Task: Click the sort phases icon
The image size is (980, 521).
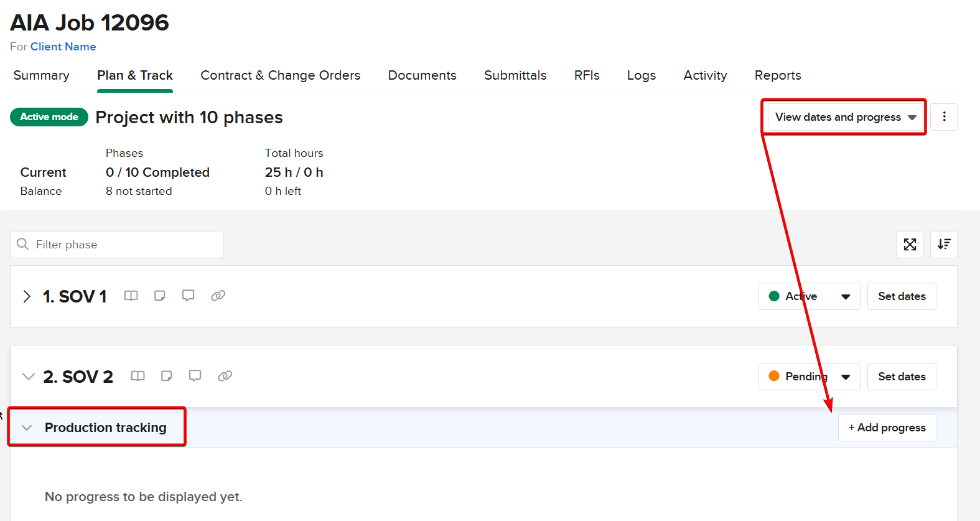Action: [943, 245]
